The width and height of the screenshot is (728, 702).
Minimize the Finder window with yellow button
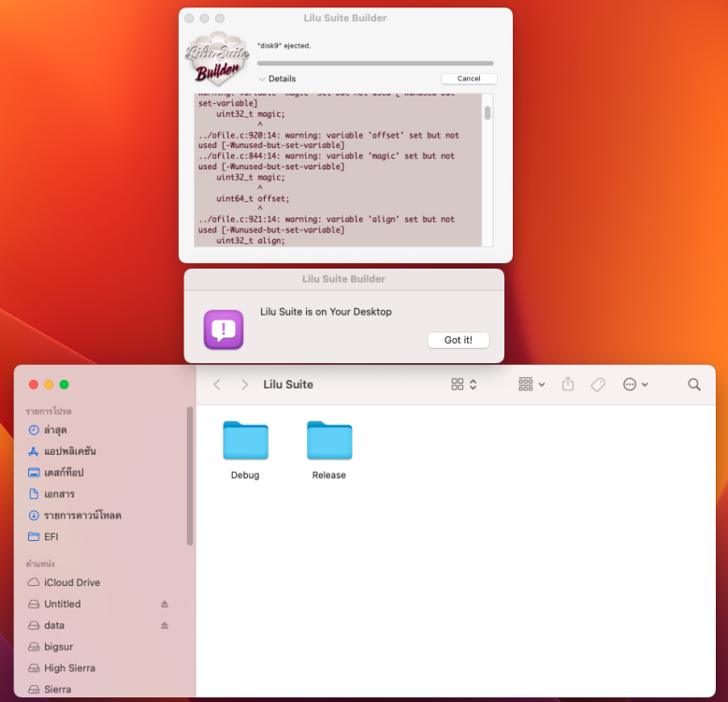[x=49, y=385]
